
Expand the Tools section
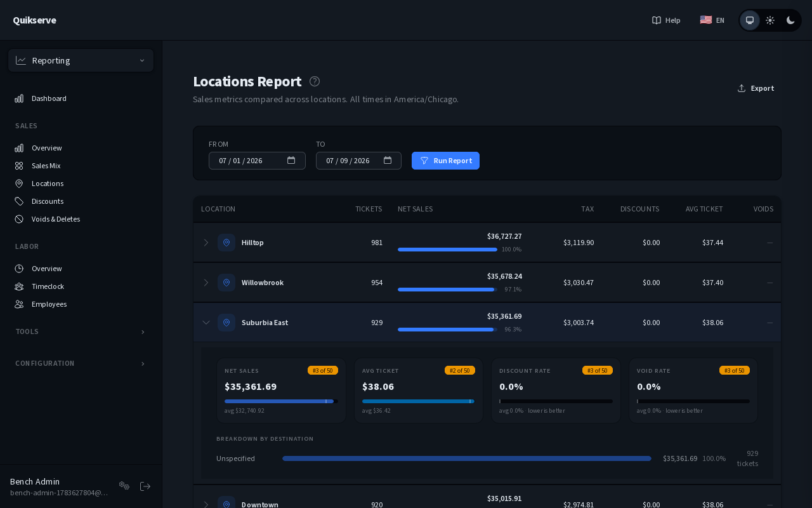[81, 331]
